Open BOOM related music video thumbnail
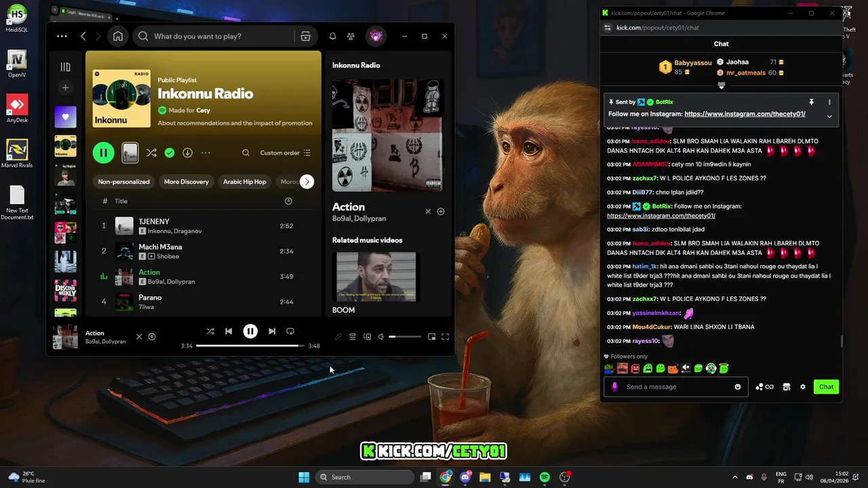Image resolution: width=868 pixels, height=488 pixels. coord(376,277)
